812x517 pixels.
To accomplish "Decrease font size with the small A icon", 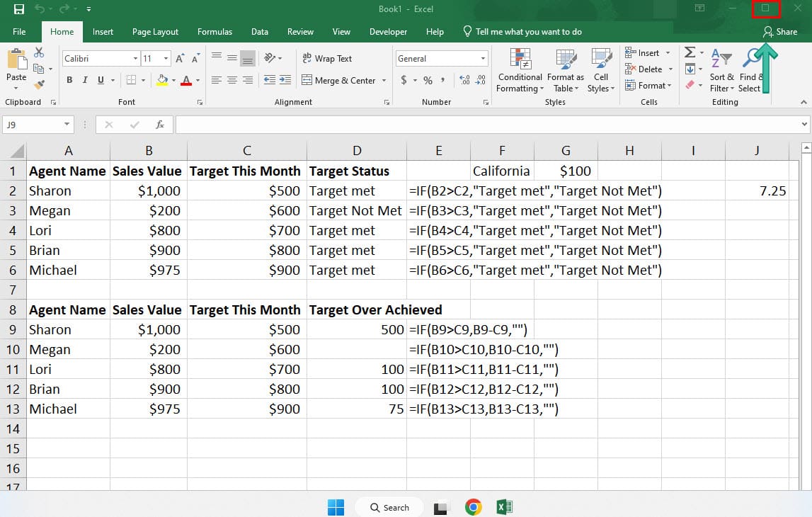I will (195, 59).
